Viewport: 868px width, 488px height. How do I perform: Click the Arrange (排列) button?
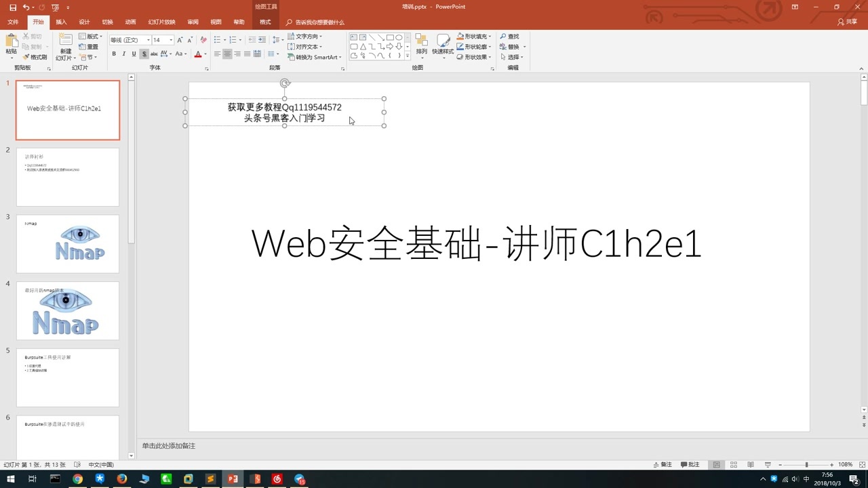point(421,45)
